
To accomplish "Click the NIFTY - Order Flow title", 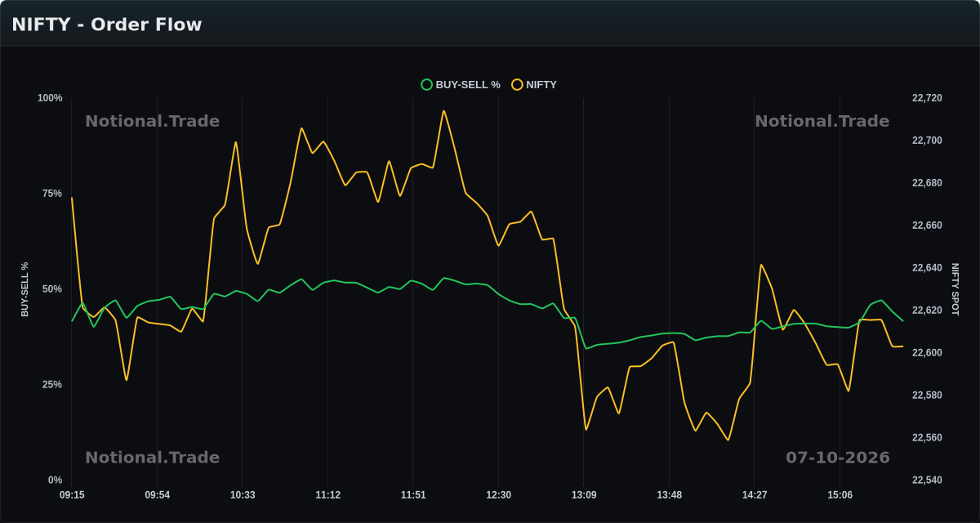I will 107,25.
